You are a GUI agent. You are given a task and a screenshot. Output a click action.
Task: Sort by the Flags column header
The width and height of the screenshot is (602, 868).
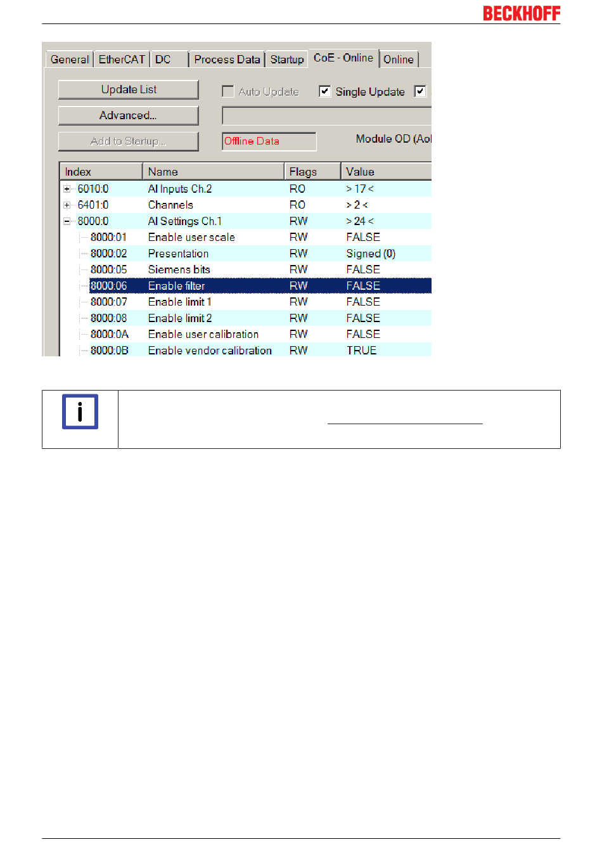312,172
